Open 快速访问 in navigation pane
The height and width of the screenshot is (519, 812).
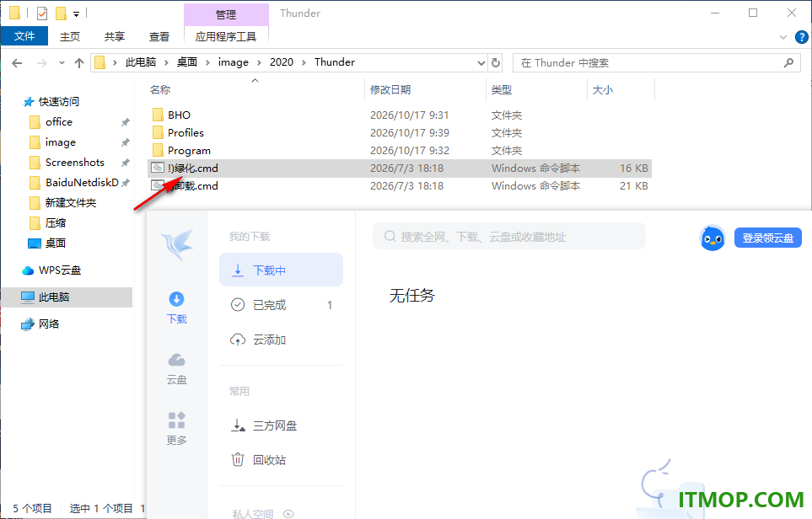58,101
